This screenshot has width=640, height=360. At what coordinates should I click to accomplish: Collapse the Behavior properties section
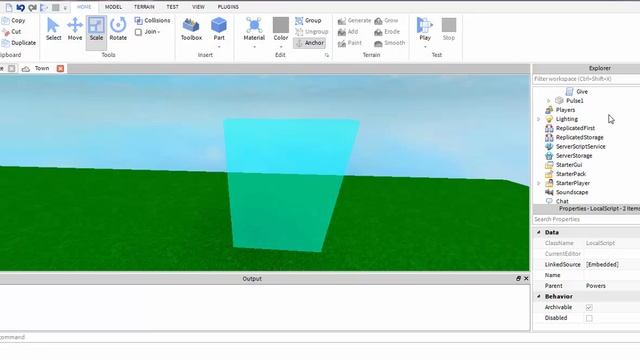pyautogui.click(x=539, y=296)
